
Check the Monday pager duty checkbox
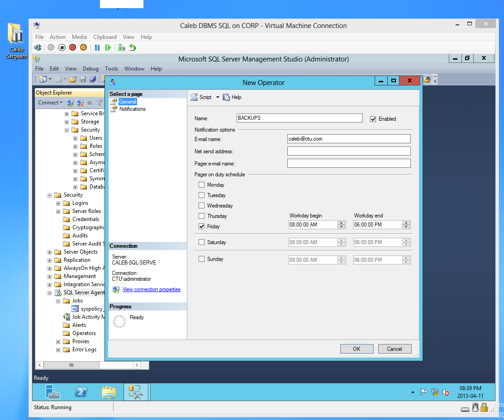[201, 184]
